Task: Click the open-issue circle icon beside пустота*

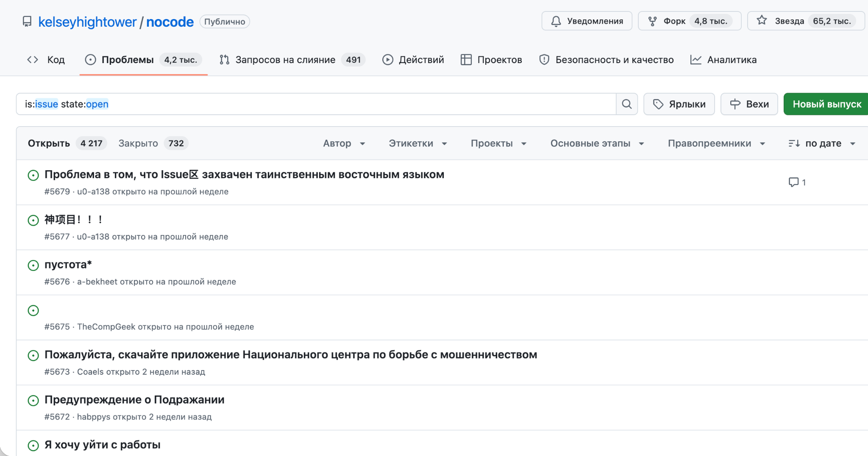Action: (x=33, y=265)
